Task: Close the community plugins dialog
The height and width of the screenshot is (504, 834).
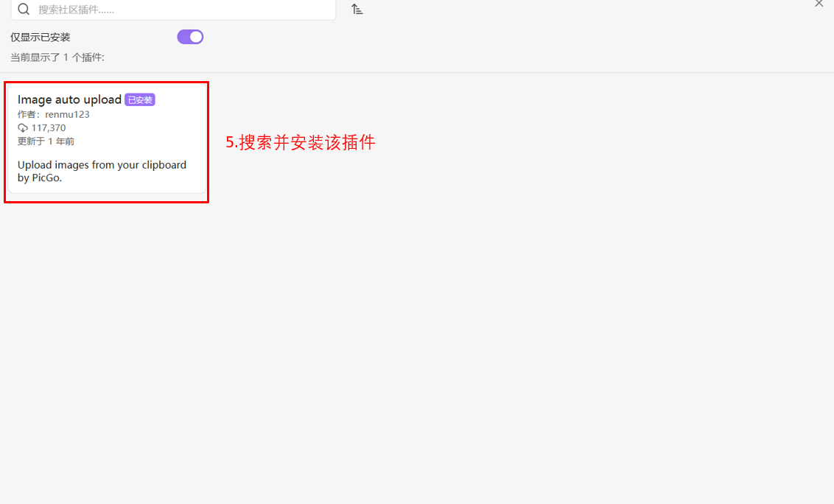Action: pyautogui.click(x=819, y=4)
